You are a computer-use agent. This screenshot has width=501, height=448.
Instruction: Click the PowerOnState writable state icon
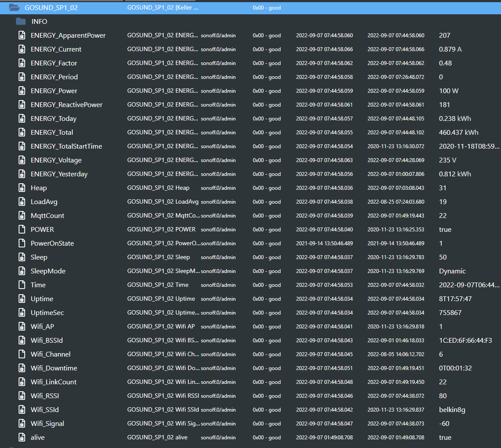tap(22, 243)
